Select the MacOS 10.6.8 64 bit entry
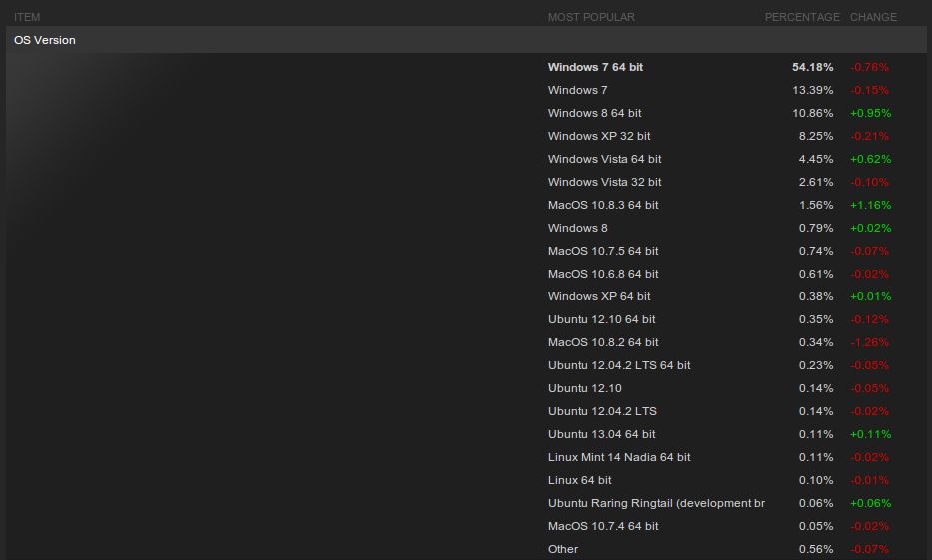This screenshot has width=932, height=560. click(603, 274)
